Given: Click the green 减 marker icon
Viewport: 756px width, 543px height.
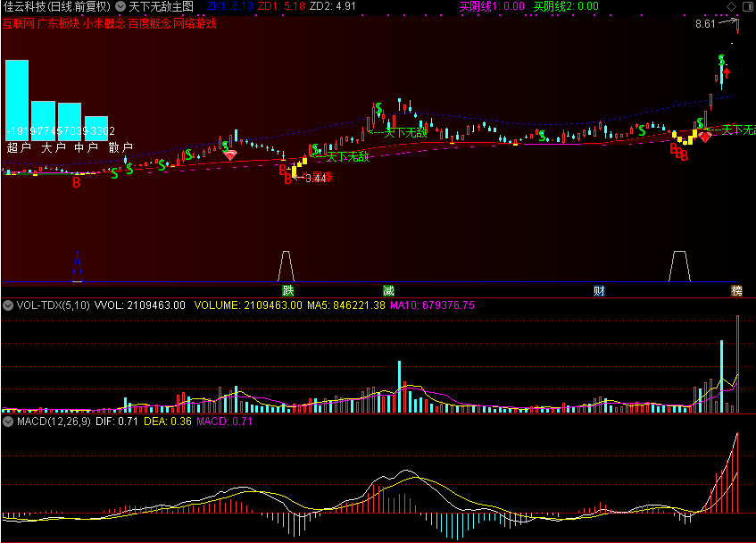Looking at the screenshot, I should (x=388, y=290).
